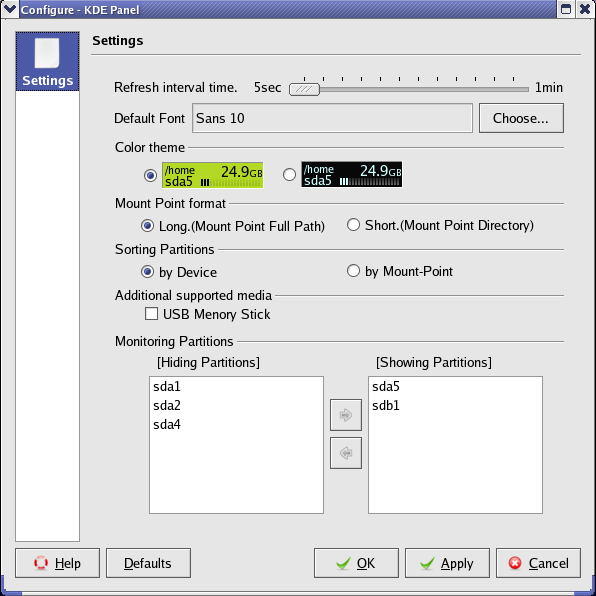Cancel the configuration dialog
This screenshot has width=596, height=596.
pos(538,563)
